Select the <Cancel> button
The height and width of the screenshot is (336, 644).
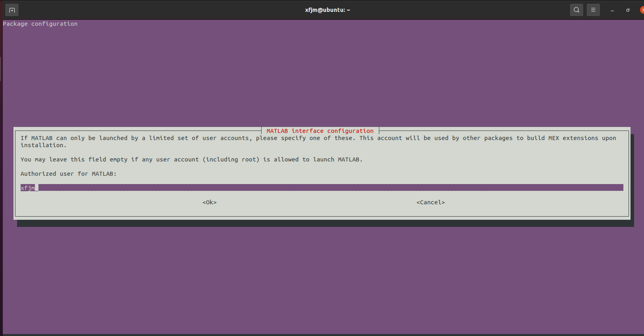(431, 202)
